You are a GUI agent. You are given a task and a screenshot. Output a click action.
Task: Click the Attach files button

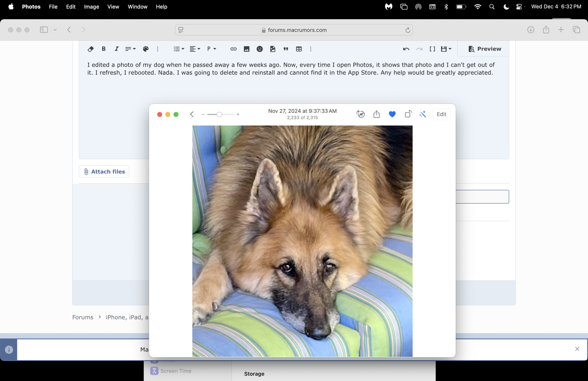click(x=104, y=172)
